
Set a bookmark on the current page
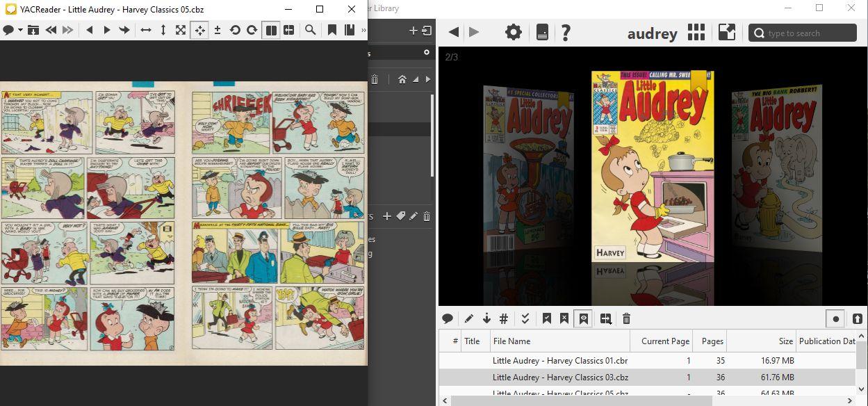332,30
